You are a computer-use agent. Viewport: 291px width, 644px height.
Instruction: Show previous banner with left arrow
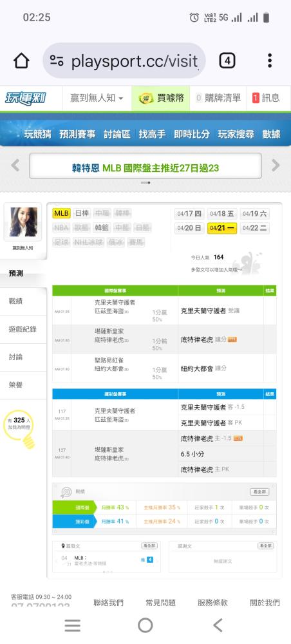[15, 166]
